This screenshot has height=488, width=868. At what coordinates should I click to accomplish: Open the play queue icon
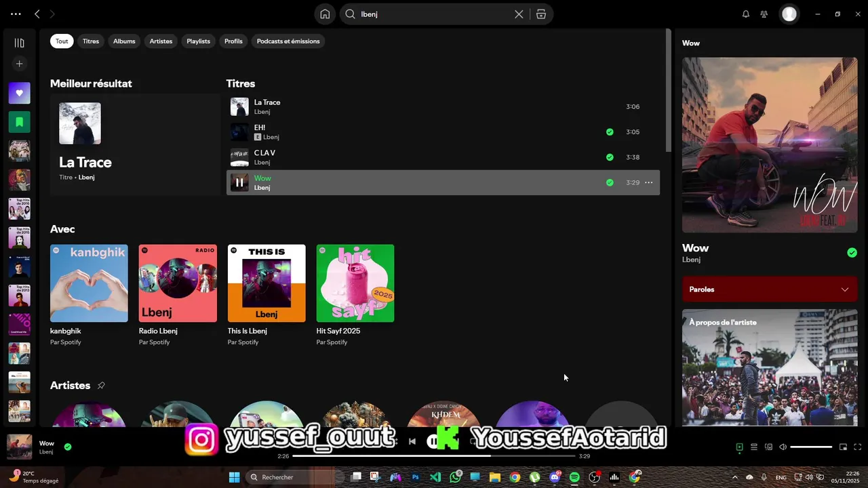click(753, 447)
